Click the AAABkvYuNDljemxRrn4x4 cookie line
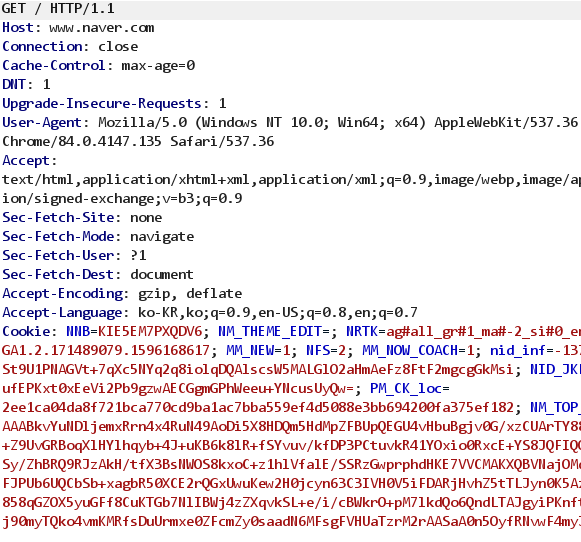Viewport: 581px width, 542px height. [291, 426]
